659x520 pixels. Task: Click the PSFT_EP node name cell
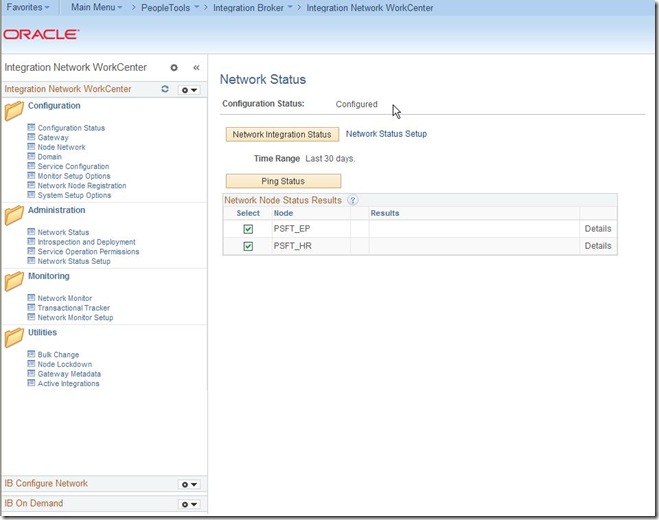click(x=292, y=229)
